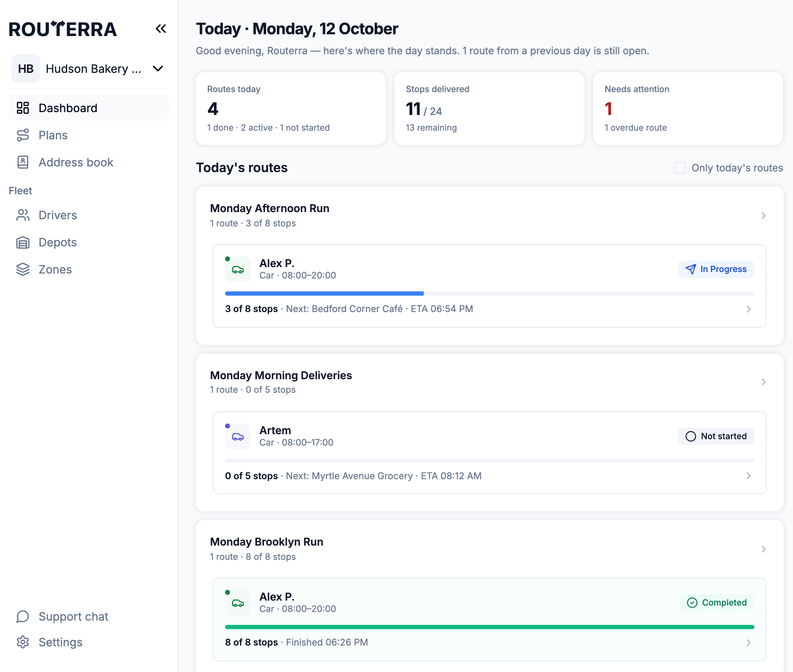Open the Routes today summary card
This screenshot has width=793, height=672.
(x=291, y=109)
